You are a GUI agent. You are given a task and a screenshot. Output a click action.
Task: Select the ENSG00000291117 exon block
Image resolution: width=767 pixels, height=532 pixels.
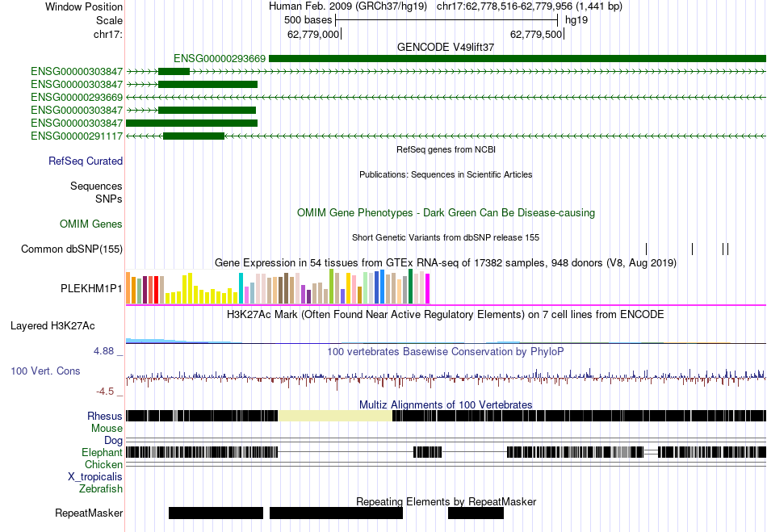tap(194, 136)
